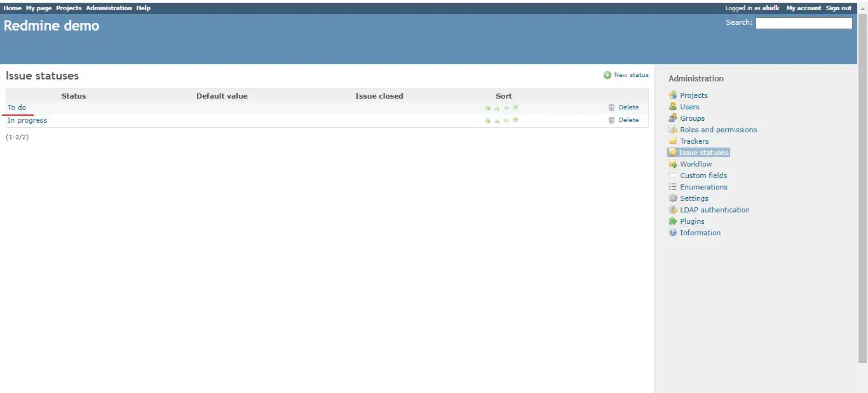Click trash icon in 'To do' row

611,107
